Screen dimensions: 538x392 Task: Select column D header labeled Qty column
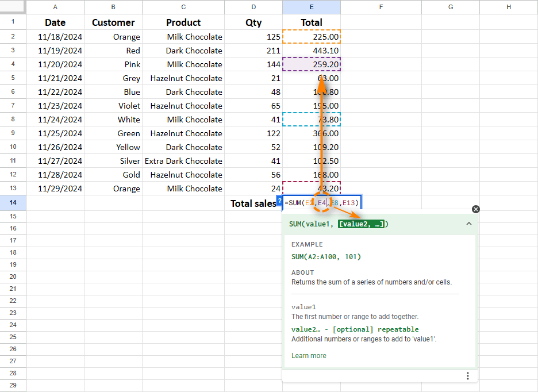253,7
